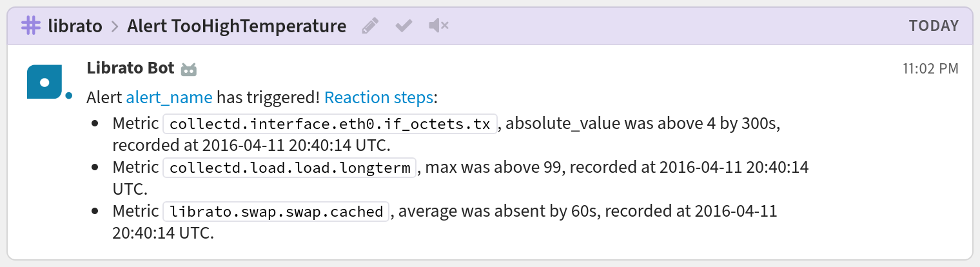This screenshot has height=267, width=980.
Task: Click the TODAY date label in header
Action: point(934,26)
